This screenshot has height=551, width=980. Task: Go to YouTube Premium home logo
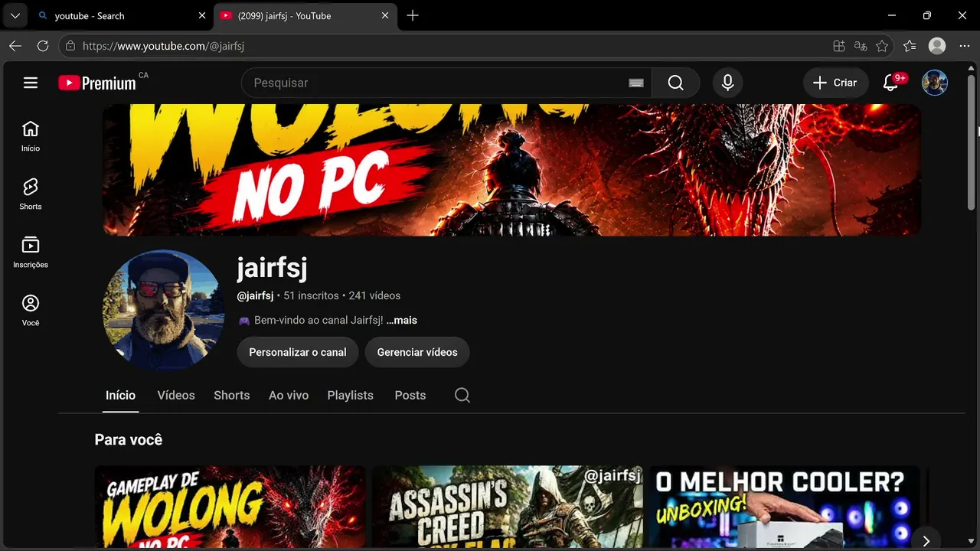tap(97, 83)
